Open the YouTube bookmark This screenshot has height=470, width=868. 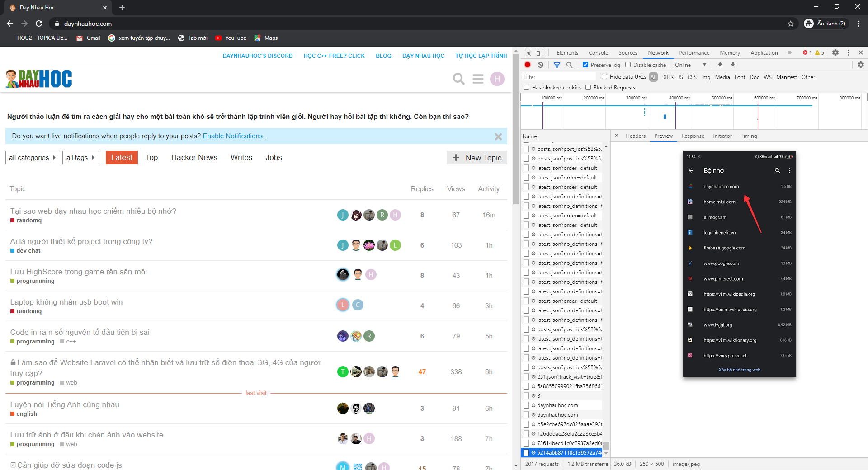tap(231, 38)
